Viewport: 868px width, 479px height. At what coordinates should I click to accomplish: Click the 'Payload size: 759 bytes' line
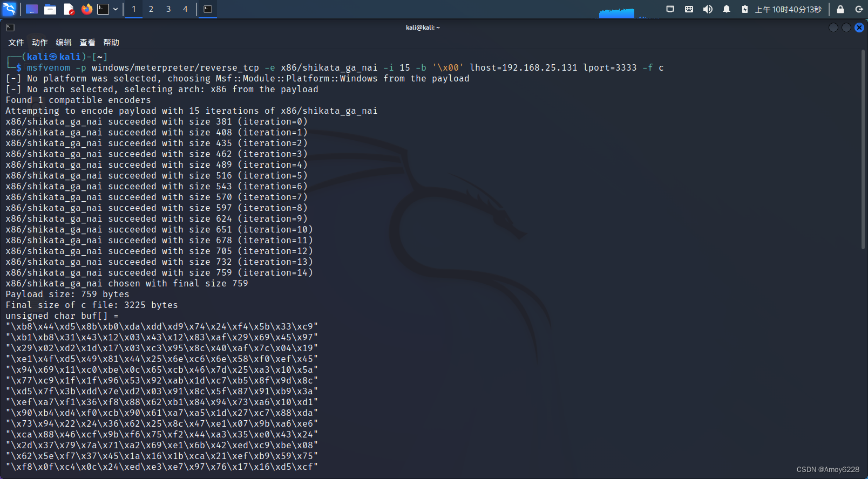(x=67, y=294)
